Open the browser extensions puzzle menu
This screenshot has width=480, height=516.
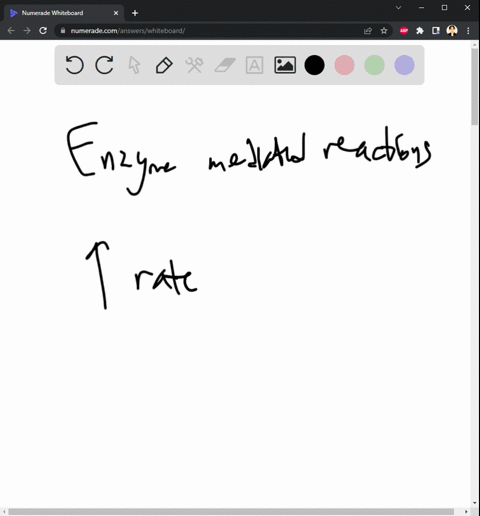tap(420, 31)
